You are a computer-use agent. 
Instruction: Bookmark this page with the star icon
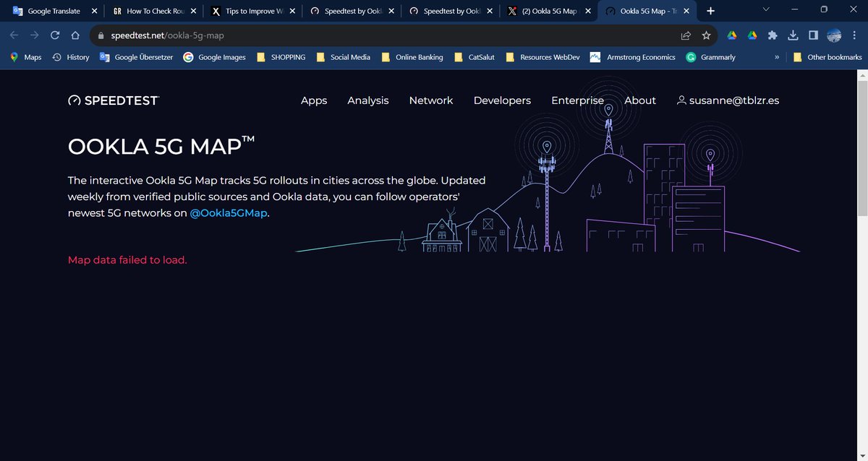(706, 35)
